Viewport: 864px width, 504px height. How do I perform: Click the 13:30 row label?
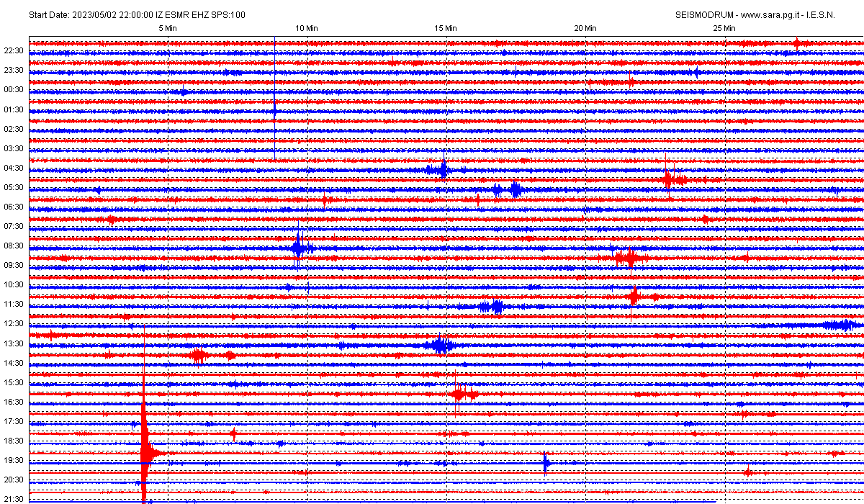(14, 343)
